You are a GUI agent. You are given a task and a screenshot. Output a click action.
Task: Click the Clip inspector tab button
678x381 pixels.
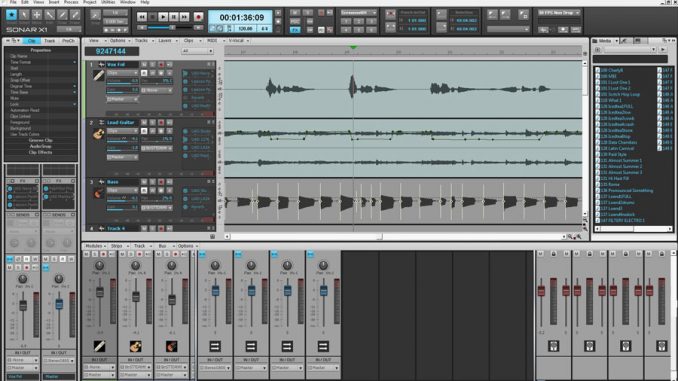(32, 41)
